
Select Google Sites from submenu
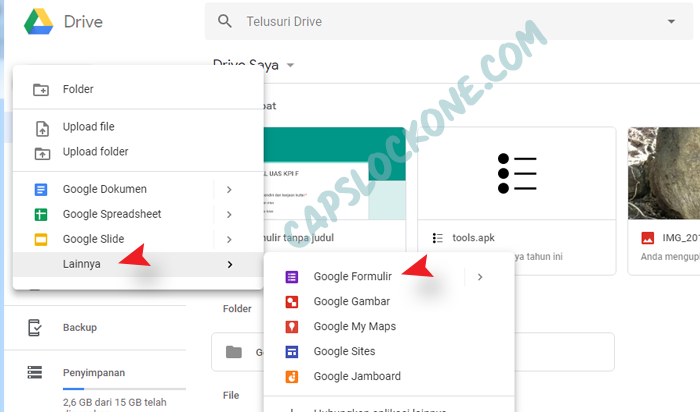coord(389,352)
